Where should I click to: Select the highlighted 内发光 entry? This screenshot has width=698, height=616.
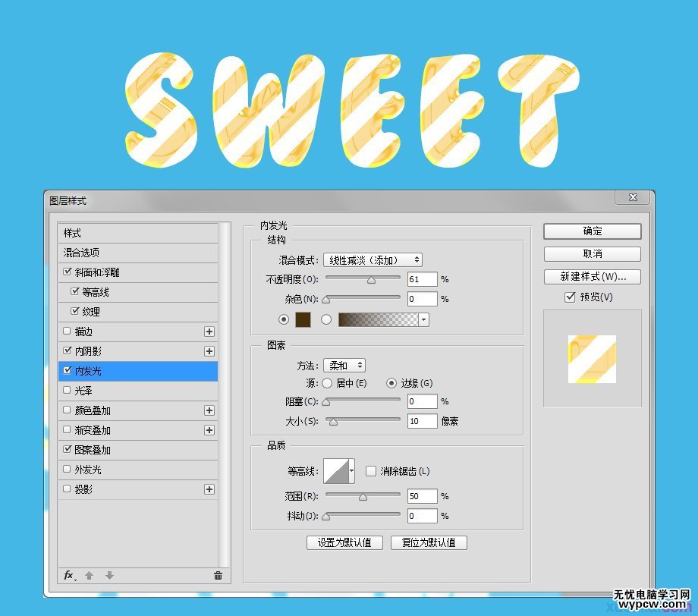(x=138, y=371)
